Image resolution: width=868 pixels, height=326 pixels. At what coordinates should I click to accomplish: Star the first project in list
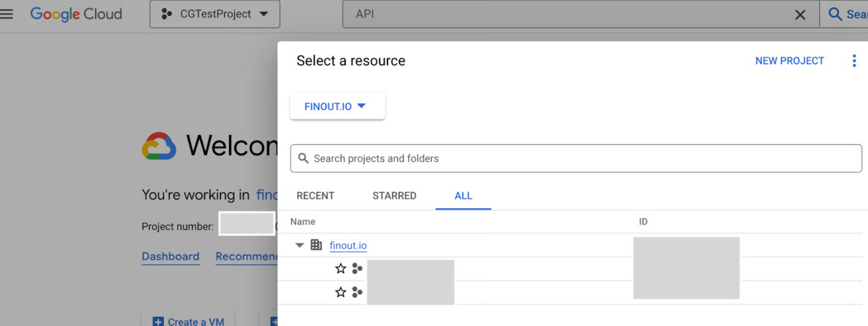click(340, 268)
